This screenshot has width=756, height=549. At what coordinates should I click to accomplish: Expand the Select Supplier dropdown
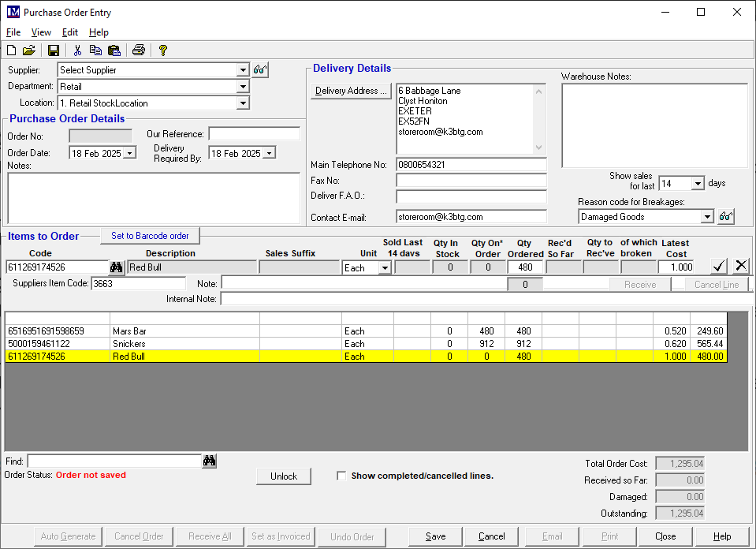pyautogui.click(x=243, y=70)
